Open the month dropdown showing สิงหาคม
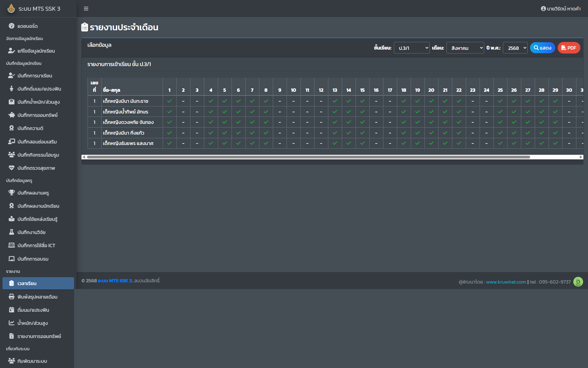588x368 pixels. point(465,48)
